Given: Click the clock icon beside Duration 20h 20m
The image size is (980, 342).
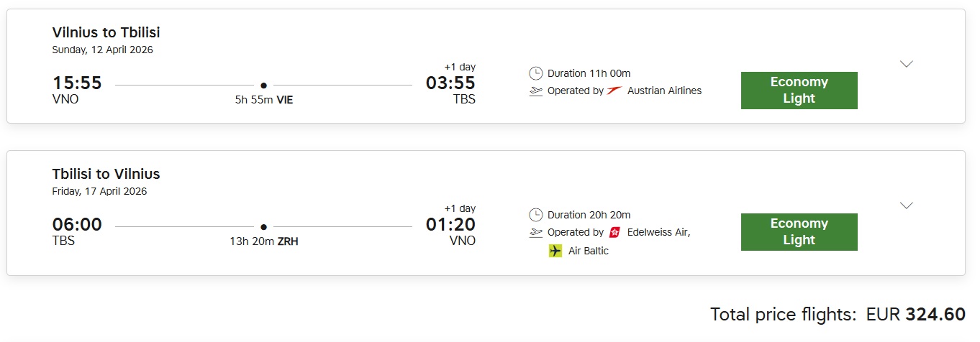Looking at the screenshot, I should click(x=535, y=215).
